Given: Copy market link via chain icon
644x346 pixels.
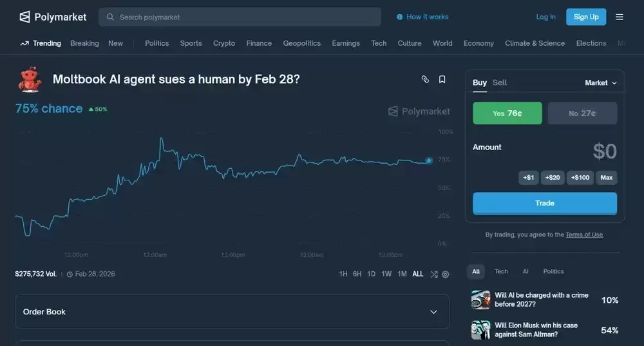Looking at the screenshot, I should point(425,79).
